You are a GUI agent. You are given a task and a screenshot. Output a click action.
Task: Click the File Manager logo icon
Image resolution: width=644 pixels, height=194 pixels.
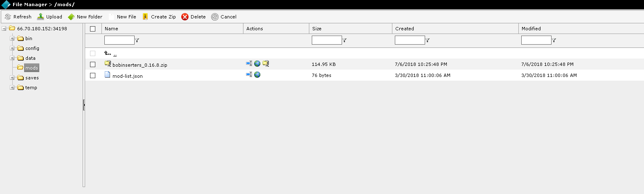6,5
